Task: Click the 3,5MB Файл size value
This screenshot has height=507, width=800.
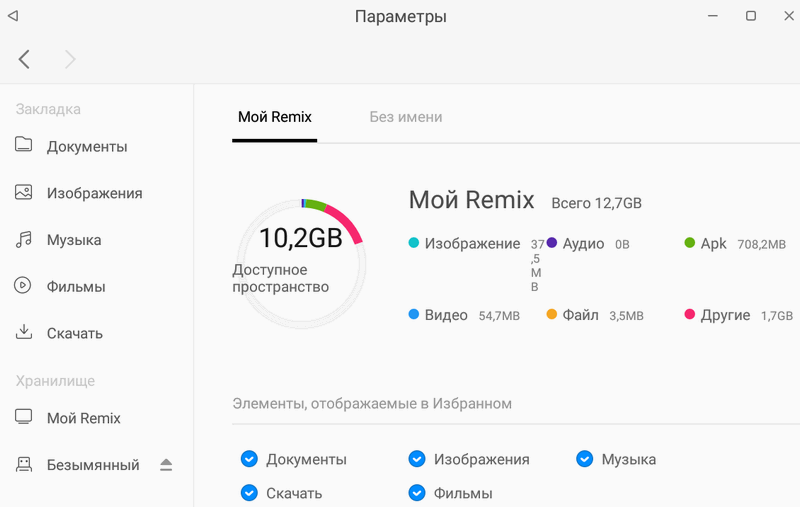Action: pyautogui.click(x=626, y=316)
